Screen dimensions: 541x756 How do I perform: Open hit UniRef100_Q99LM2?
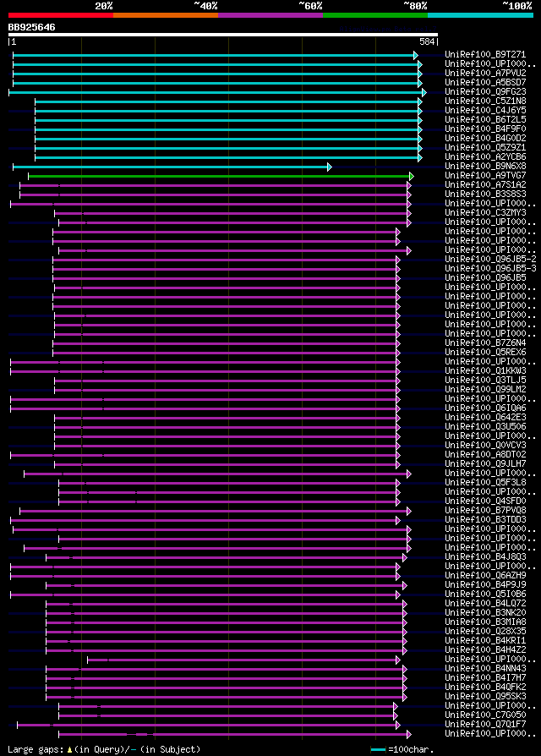(x=485, y=389)
